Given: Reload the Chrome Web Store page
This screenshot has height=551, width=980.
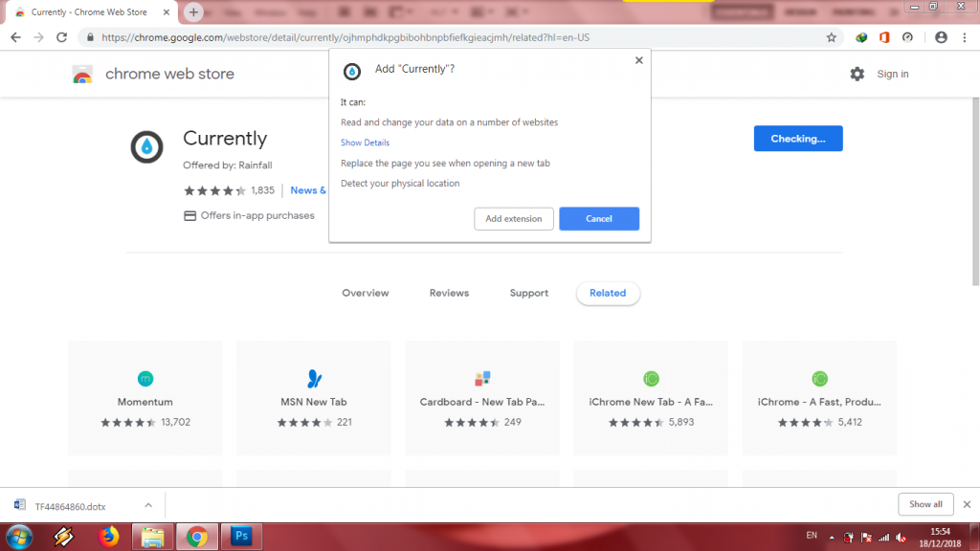Looking at the screenshot, I should [62, 37].
